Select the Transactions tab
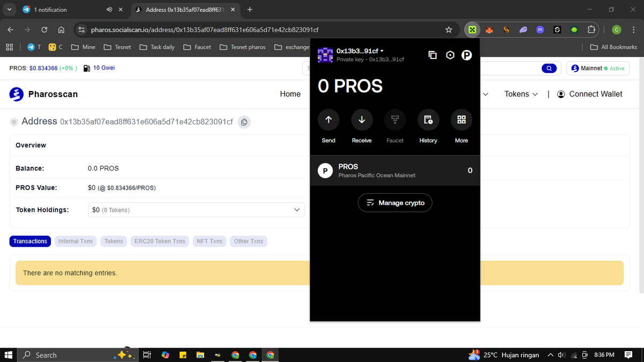 (x=30, y=241)
